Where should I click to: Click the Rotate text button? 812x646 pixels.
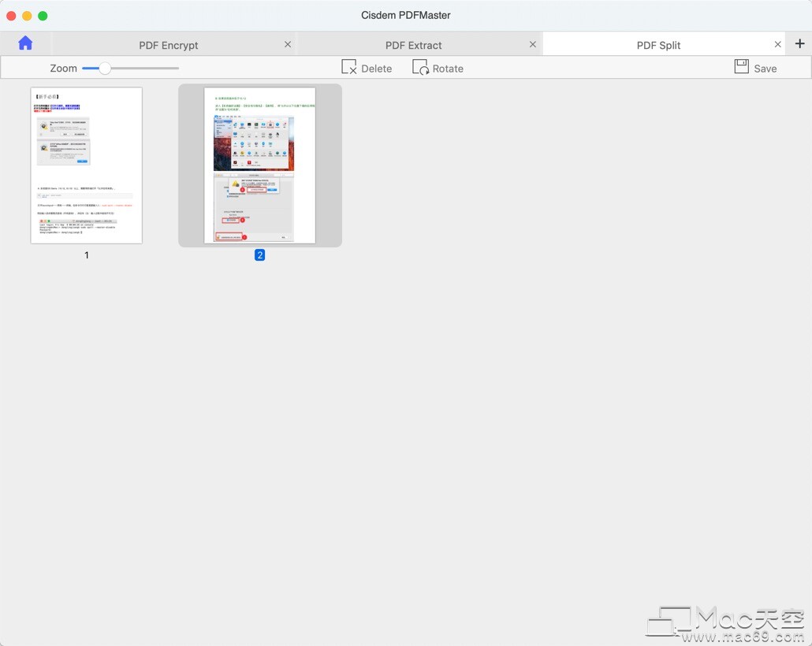click(448, 69)
